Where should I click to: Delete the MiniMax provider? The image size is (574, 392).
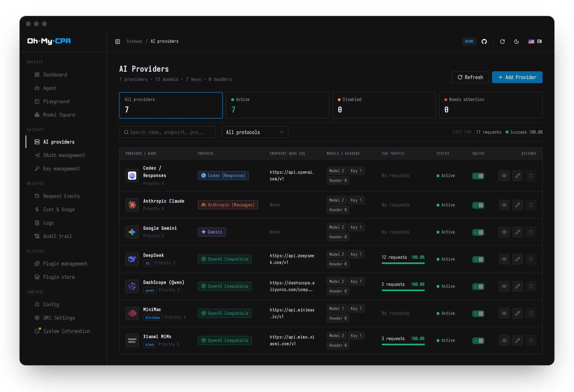[x=531, y=313]
